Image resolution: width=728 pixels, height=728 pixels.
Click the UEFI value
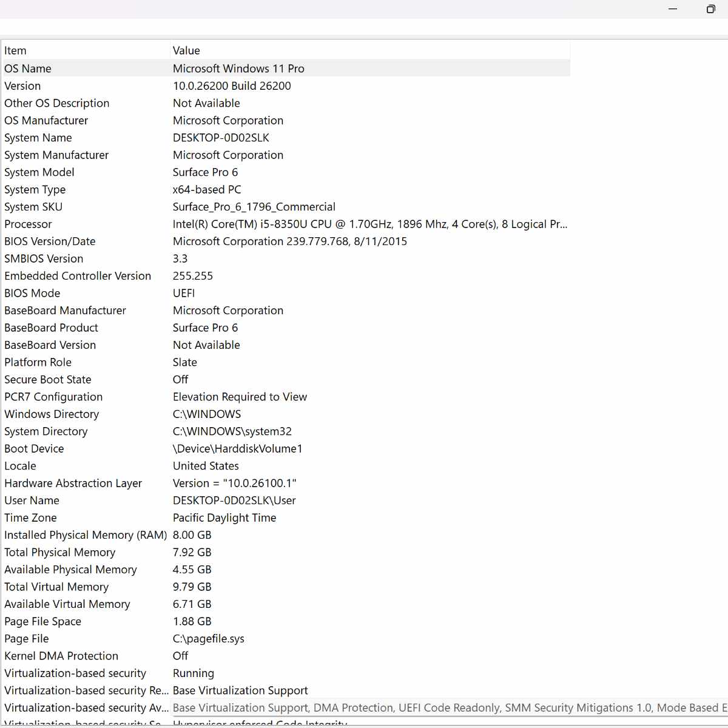[x=184, y=294]
